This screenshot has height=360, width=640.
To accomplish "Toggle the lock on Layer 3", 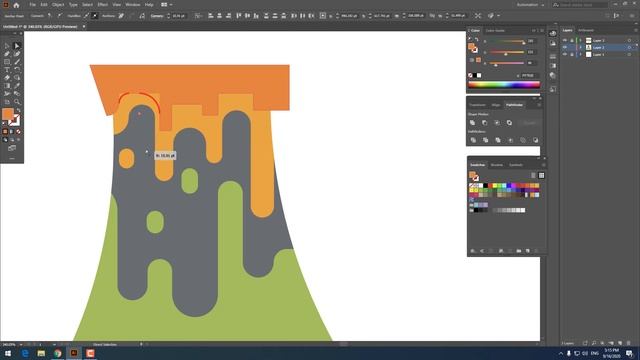I will point(572,40).
